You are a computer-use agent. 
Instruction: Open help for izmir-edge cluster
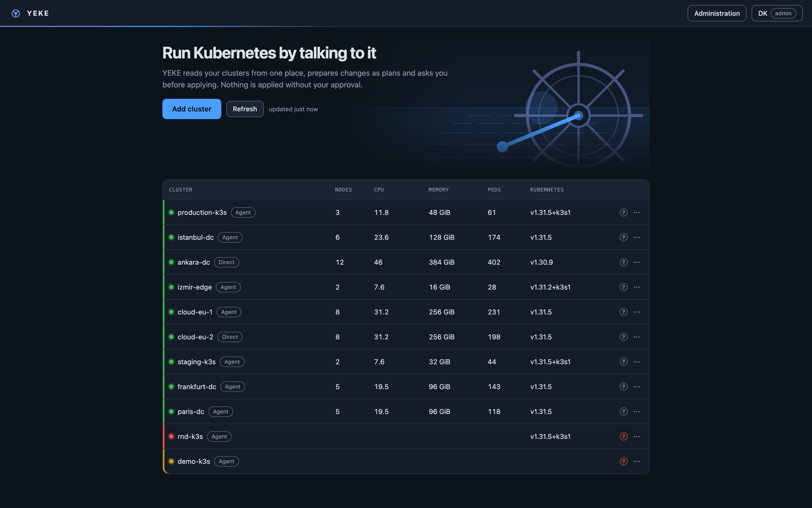click(x=623, y=287)
